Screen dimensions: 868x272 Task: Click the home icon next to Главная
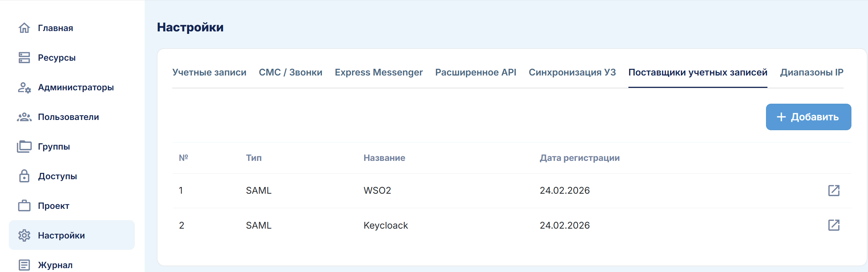24,28
